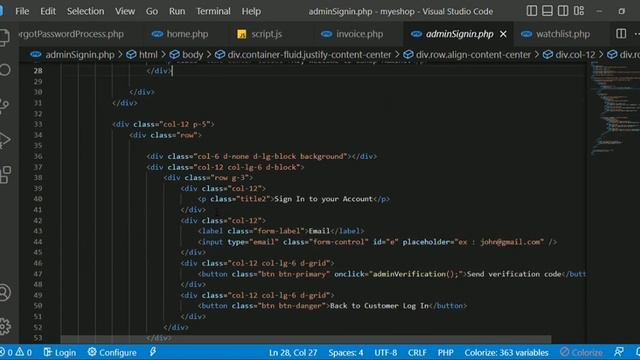Open the Selection menu

pyautogui.click(x=85, y=11)
